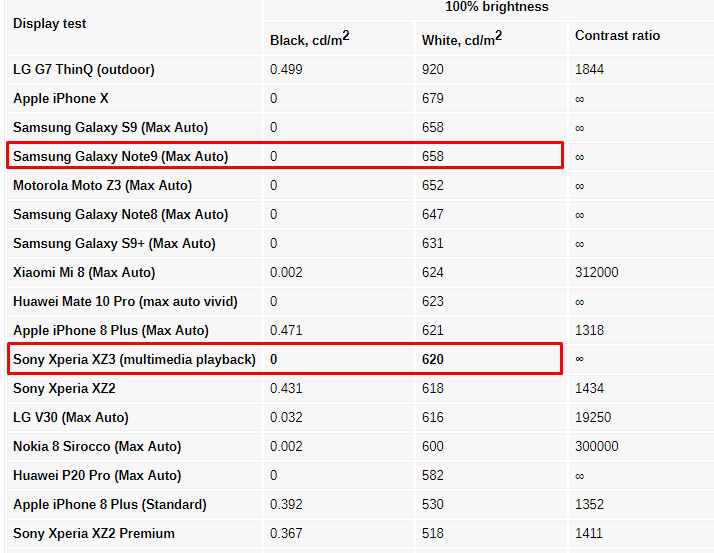Click the 'Black, cd/m2' column header
Viewport: 714px width, 553px height.
tap(310, 38)
